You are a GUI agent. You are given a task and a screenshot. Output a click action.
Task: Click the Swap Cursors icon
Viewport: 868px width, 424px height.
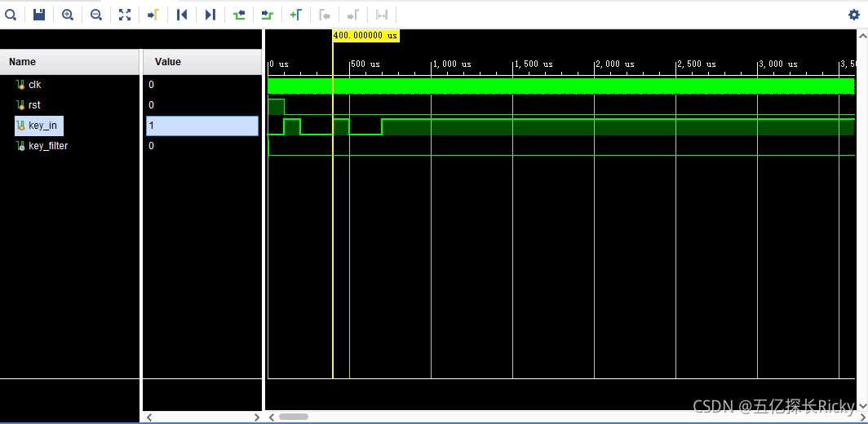click(x=382, y=15)
